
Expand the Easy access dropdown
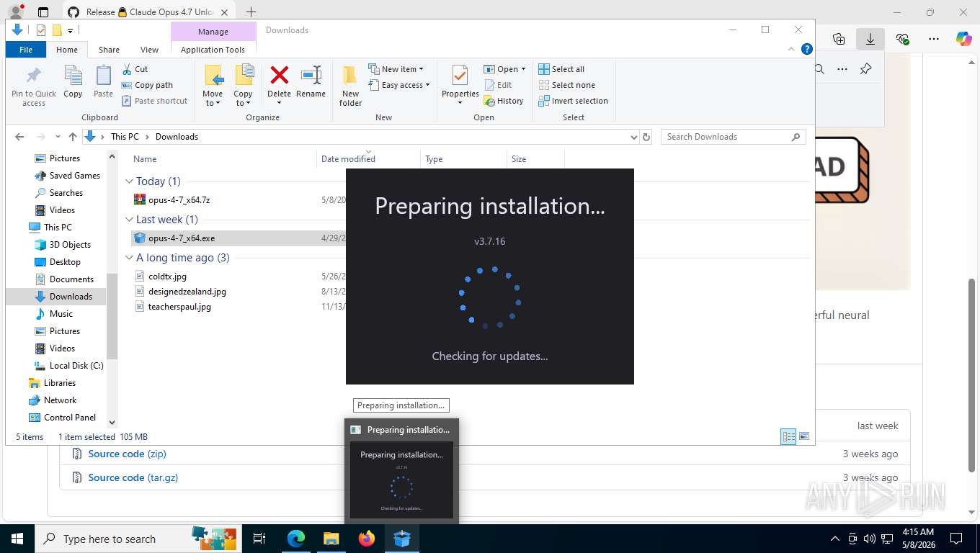(398, 85)
